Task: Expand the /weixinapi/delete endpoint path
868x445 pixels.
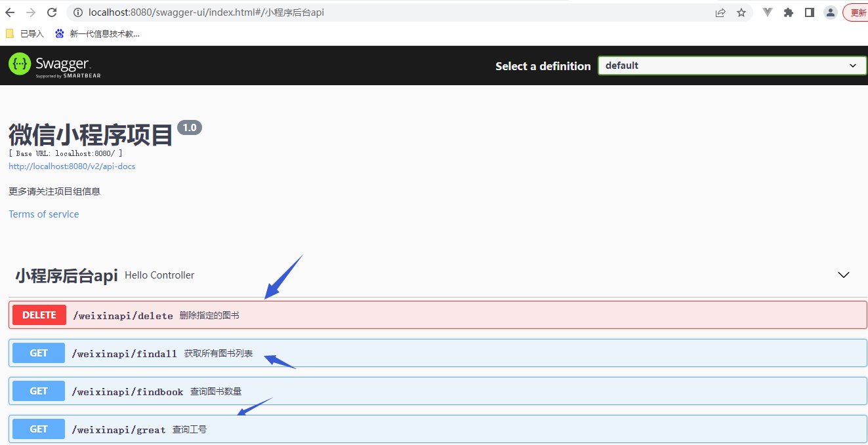Action: click(123, 316)
